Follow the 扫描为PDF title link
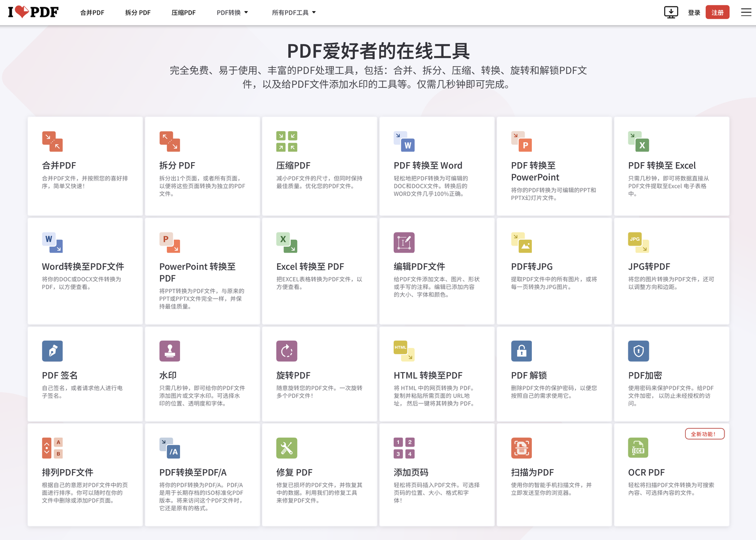The image size is (756, 540). click(x=532, y=472)
